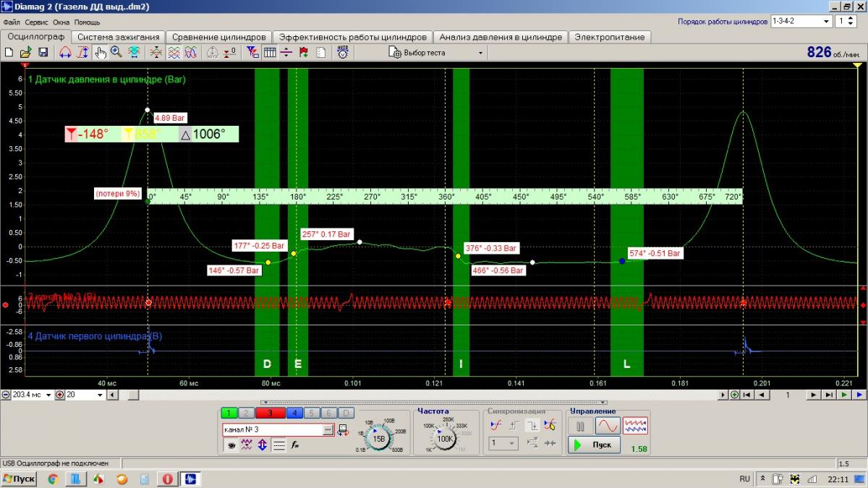Add a red flag marker from the toolbar
Screen dimensions: 868x488
point(304,52)
